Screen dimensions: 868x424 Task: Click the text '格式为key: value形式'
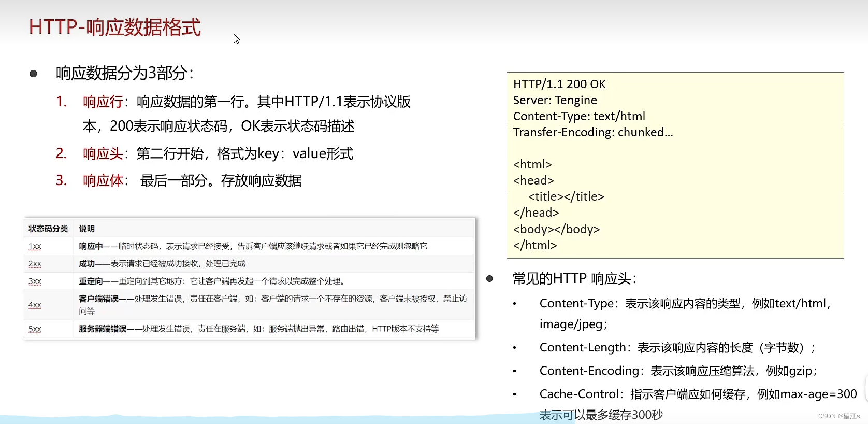tap(285, 153)
